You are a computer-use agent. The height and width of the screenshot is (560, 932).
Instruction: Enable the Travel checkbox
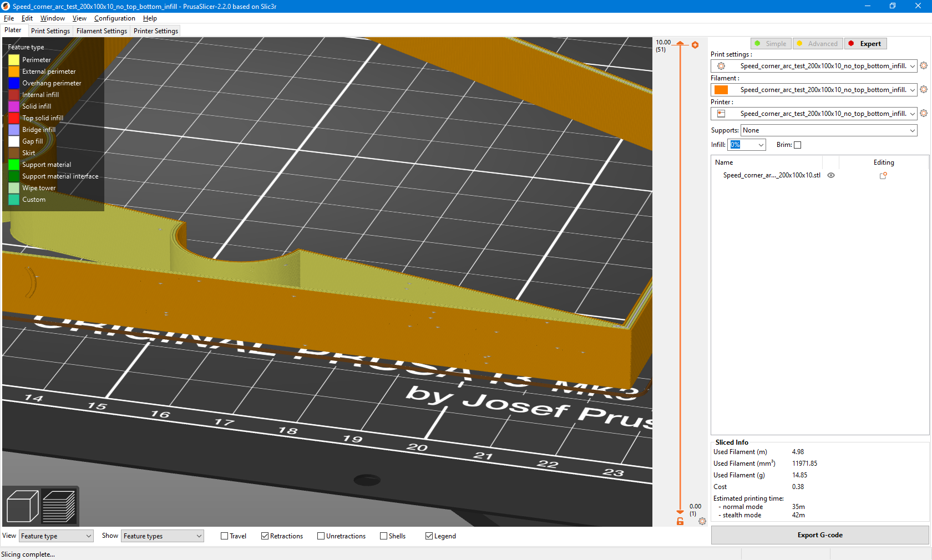click(225, 536)
